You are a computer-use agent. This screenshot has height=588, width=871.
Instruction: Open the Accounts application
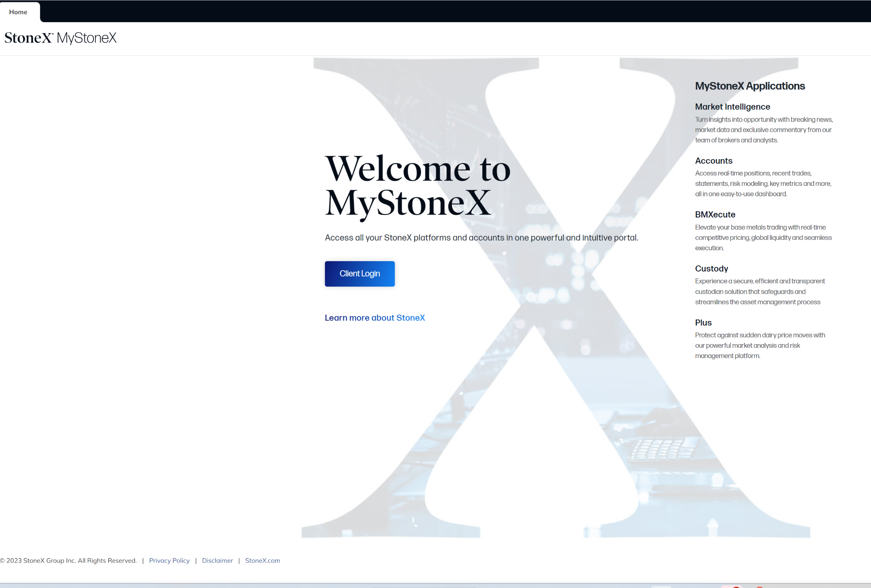coord(713,161)
